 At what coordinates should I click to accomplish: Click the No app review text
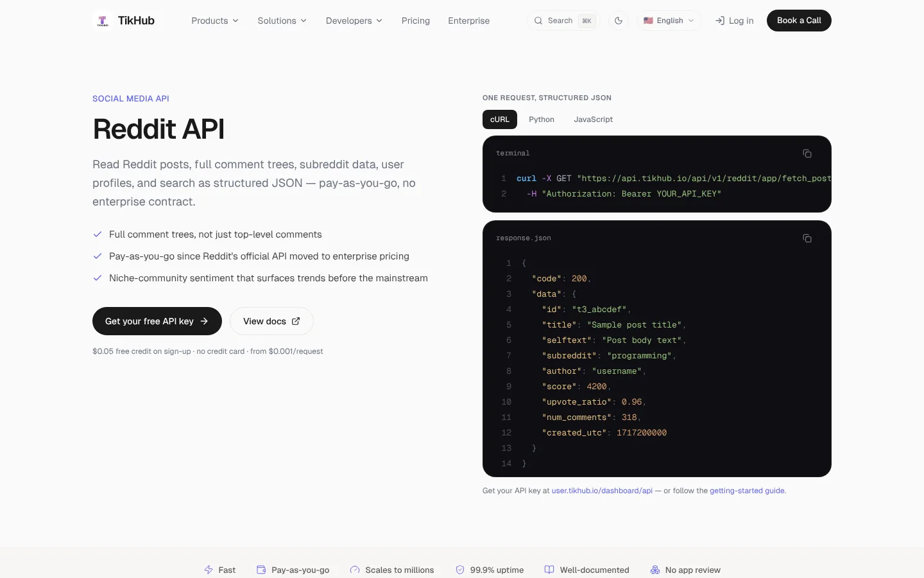pos(693,570)
